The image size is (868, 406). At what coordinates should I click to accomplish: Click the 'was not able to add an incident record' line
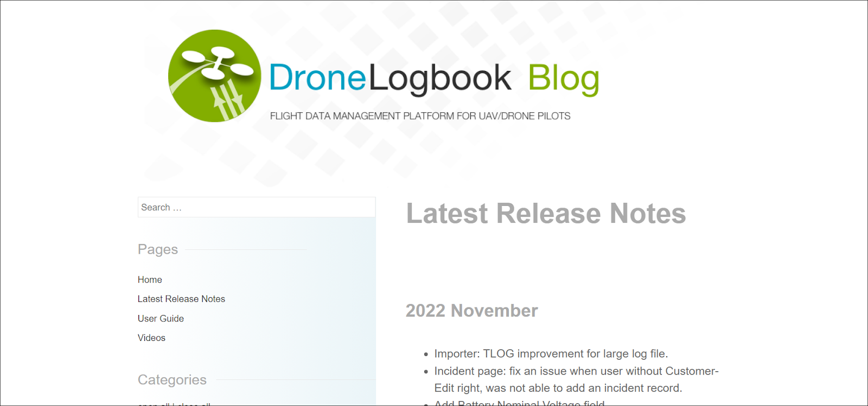pos(558,388)
